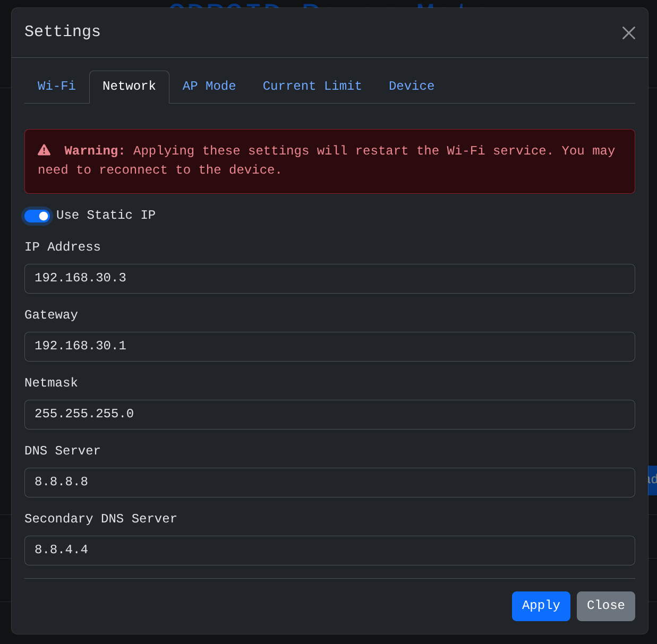Viewport: 657px width, 644px height.
Task: Switch to the Wi-Fi tab
Action: click(x=56, y=86)
